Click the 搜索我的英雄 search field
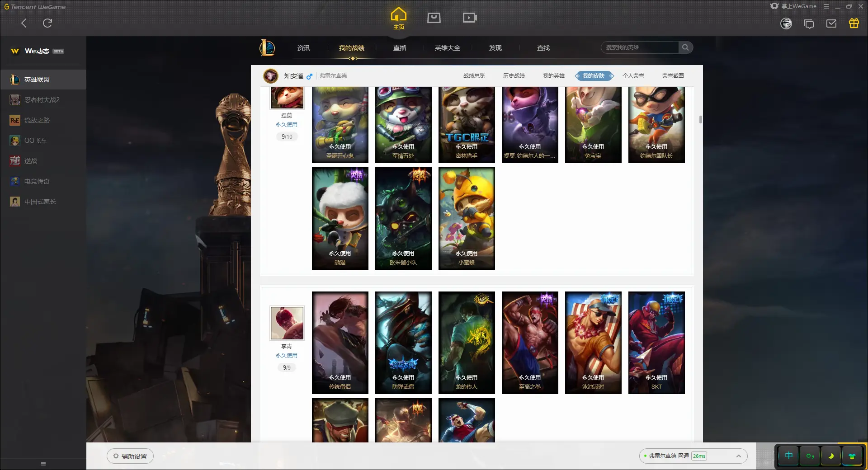 pos(640,47)
